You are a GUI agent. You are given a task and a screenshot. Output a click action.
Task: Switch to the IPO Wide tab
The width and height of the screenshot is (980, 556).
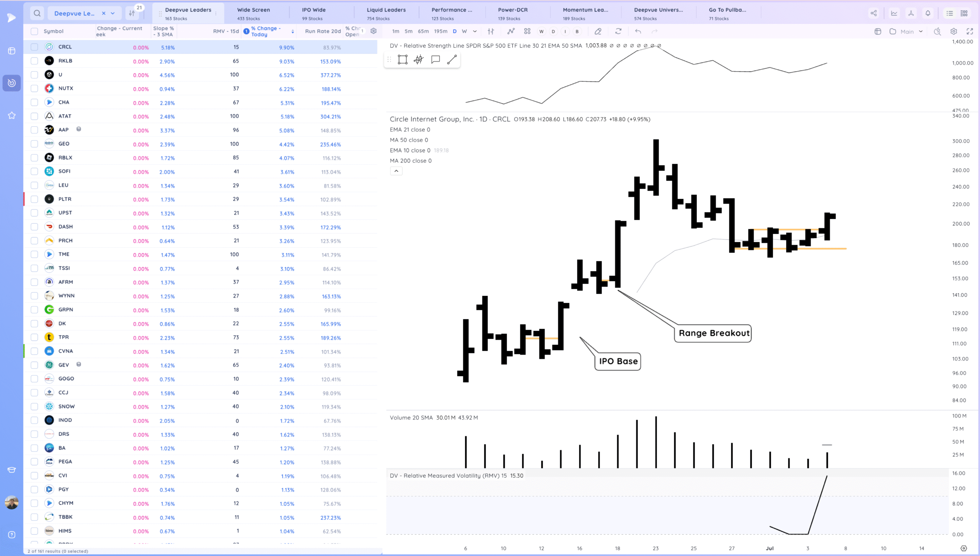tap(314, 13)
